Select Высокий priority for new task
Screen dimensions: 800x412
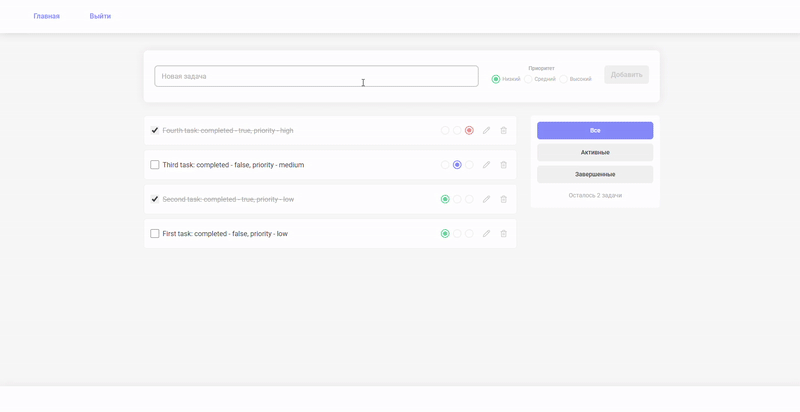(563, 79)
